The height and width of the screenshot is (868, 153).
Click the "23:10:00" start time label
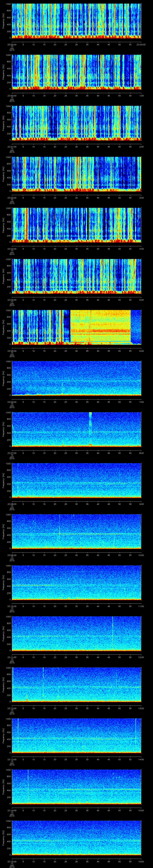12,606
